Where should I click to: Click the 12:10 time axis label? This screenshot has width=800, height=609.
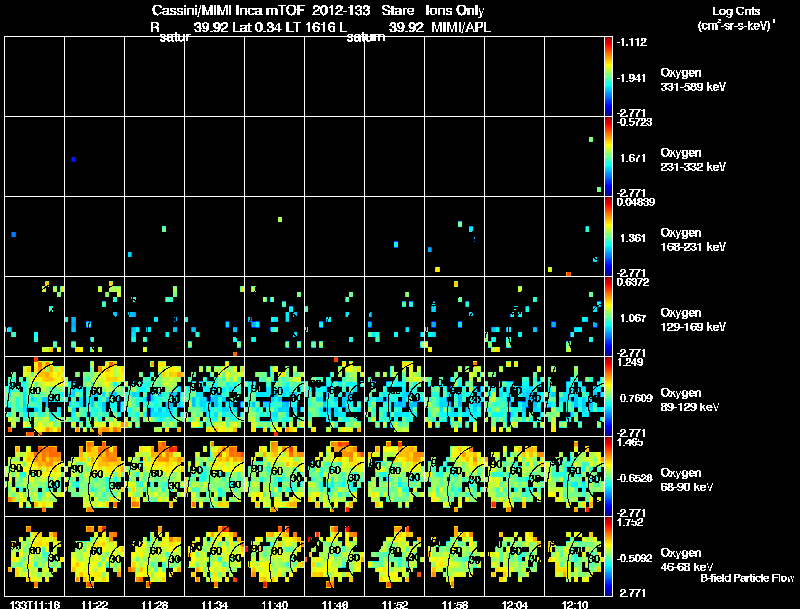574,604
